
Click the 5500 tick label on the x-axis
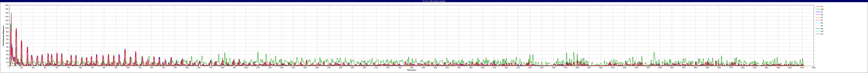tap(660, 68)
